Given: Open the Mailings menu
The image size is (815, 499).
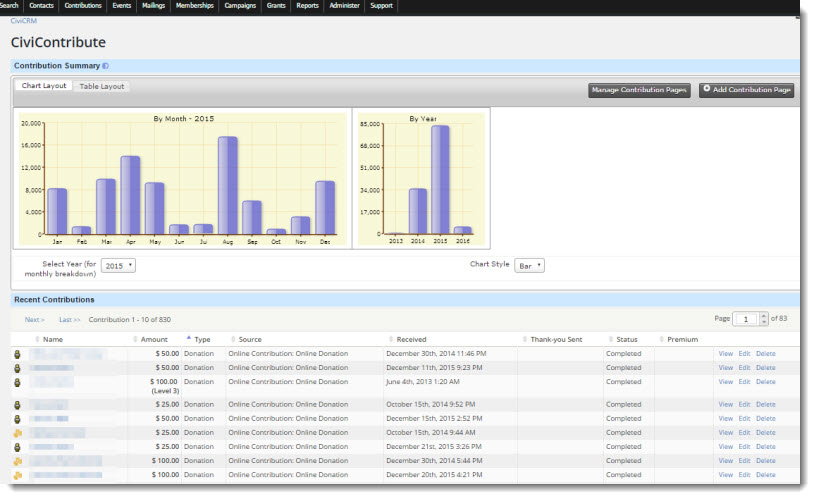Looking at the screenshot, I should (153, 6).
